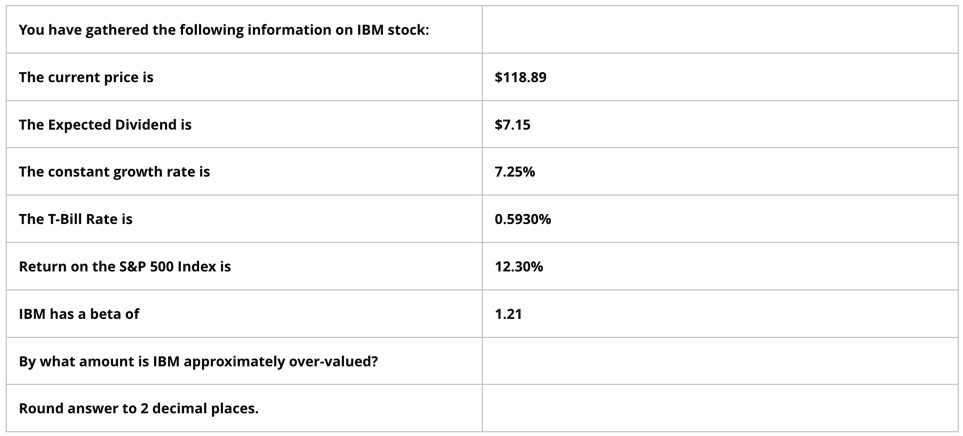
Task: Click empty answer cell beside over-valued question
Action: (720, 360)
